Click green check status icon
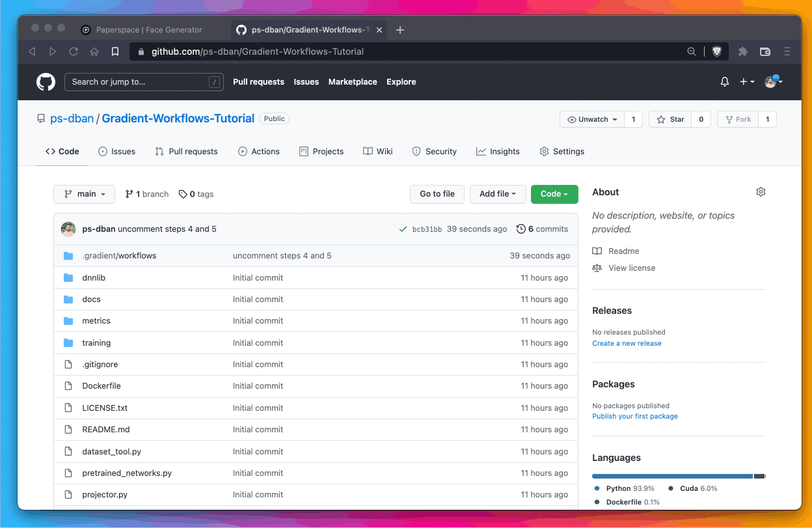 (403, 229)
